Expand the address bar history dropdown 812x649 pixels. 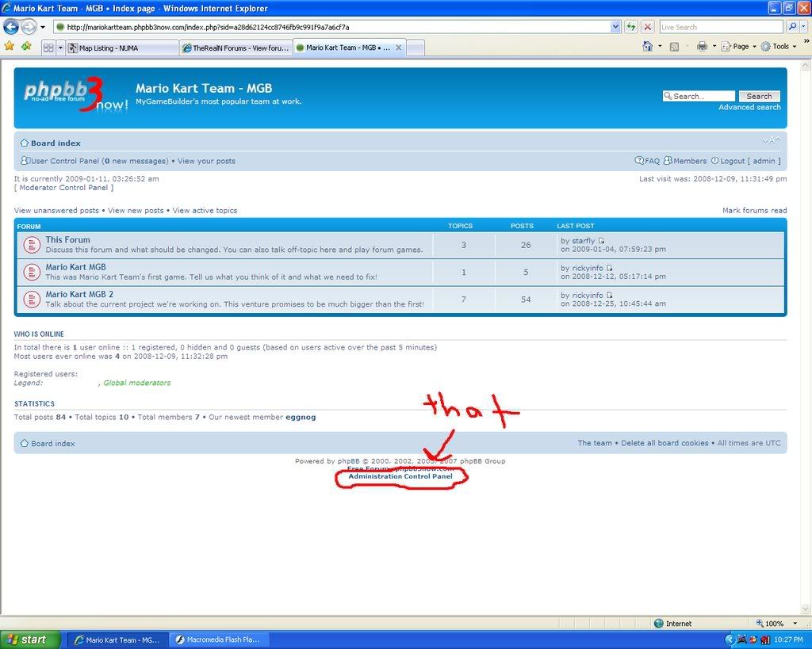click(x=615, y=27)
